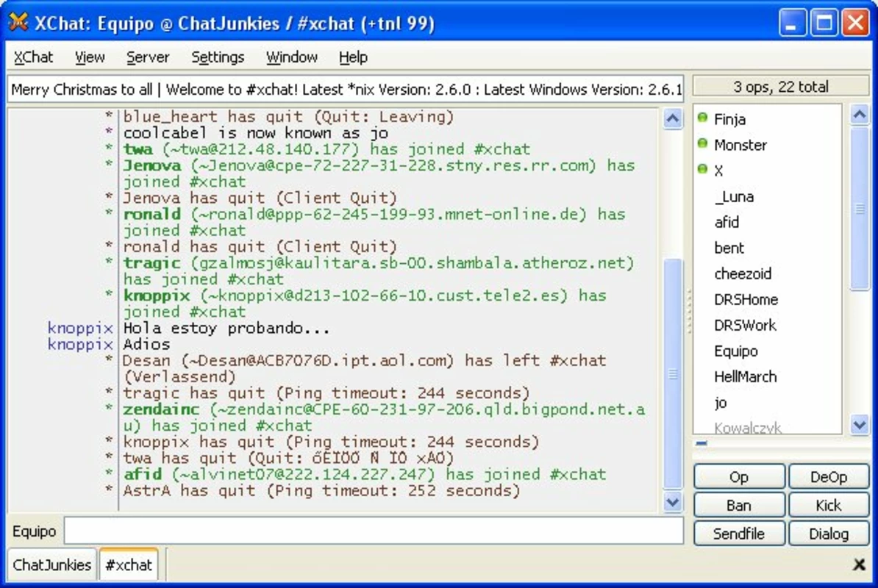The height and width of the screenshot is (588, 878).
Task: Open the Window menu
Action: coord(292,57)
